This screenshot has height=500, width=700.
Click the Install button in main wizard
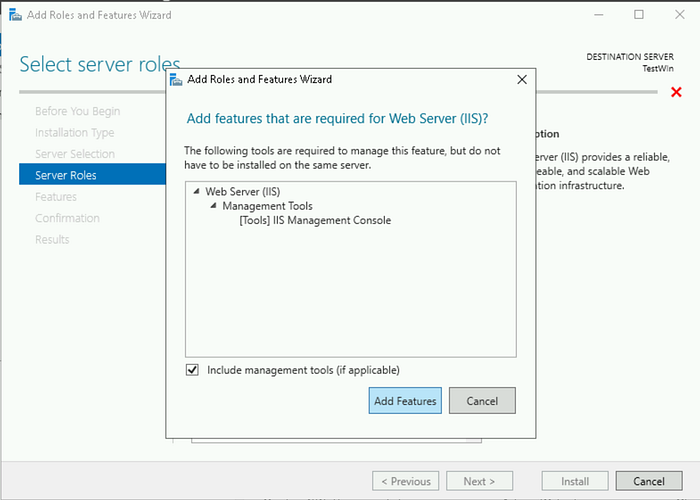point(575,481)
